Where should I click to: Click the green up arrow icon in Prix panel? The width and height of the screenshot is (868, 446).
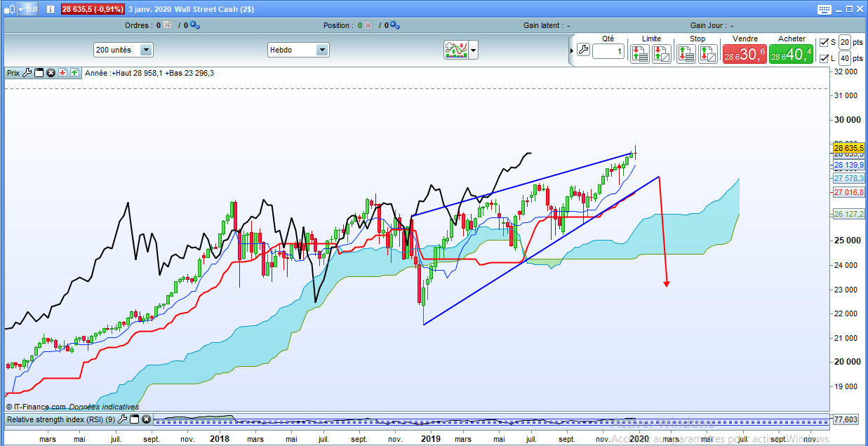pyautogui.click(x=74, y=72)
